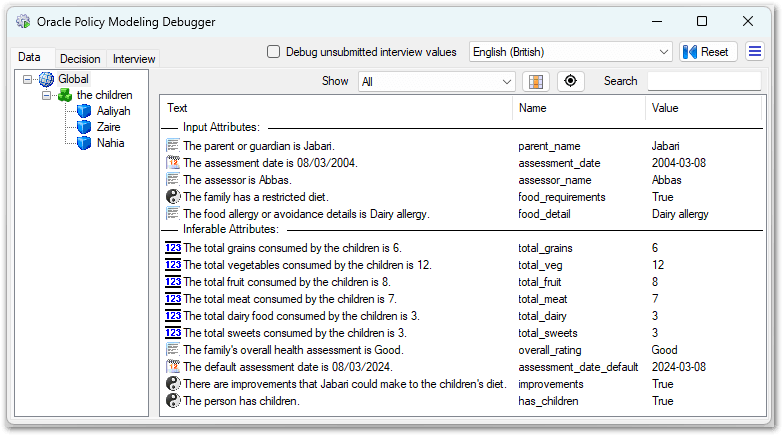The width and height of the screenshot is (783, 436).
Task: Select Aaliyah in the entity tree
Action: (x=113, y=111)
